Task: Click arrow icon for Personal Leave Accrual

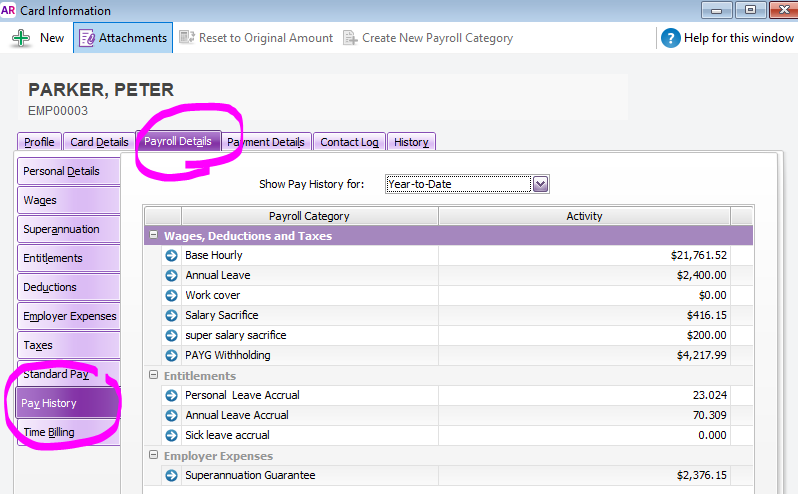Action: [x=171, y=395]
